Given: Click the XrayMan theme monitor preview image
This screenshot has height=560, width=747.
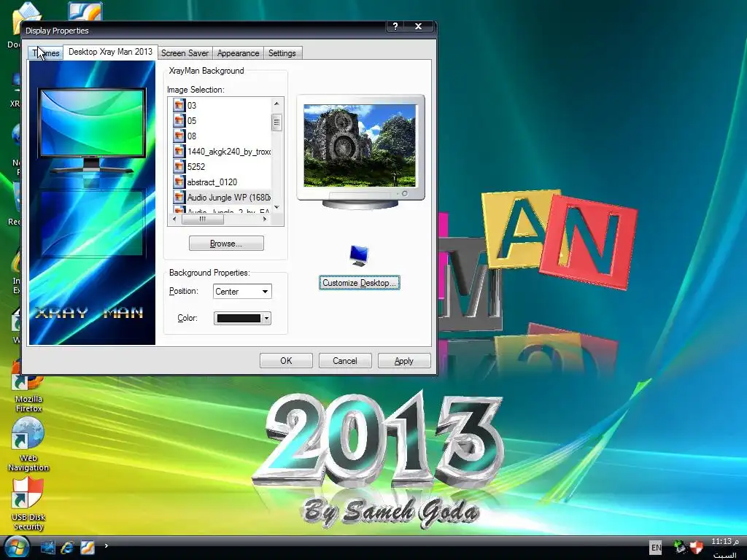Looking at the screenshot, I should tap(92, 131).
